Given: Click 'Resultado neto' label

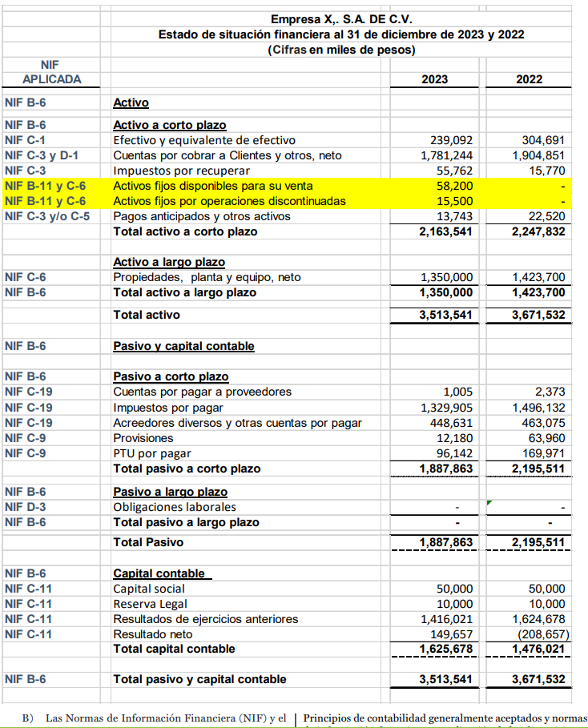Looking at the screenshot, I should point(153,634).
